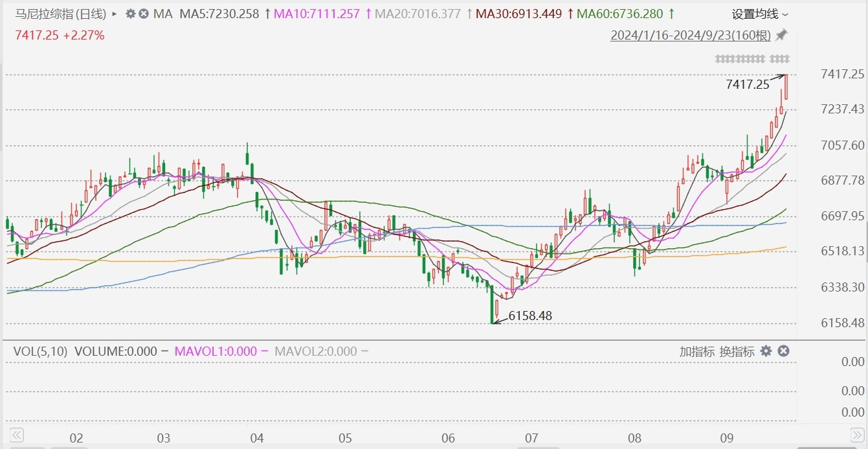The height and width of the screenshot is (449, 868).
Task: Click the 马尼拉综指(日线) chart title
Action: tap(61, 14)
